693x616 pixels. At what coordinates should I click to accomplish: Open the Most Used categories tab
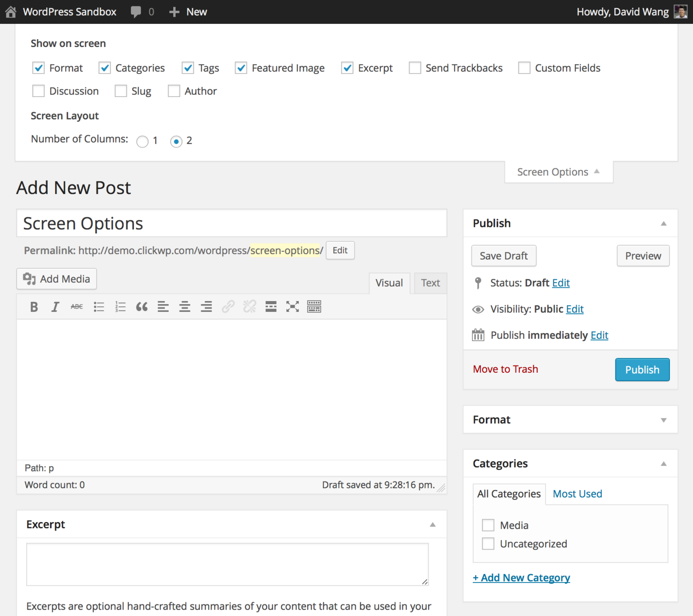(x=577, y=494)
